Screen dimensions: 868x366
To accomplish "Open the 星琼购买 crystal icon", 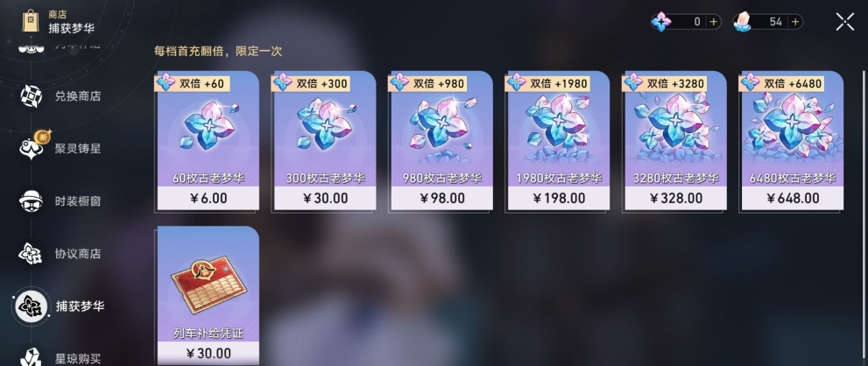I will pos(31,357).
